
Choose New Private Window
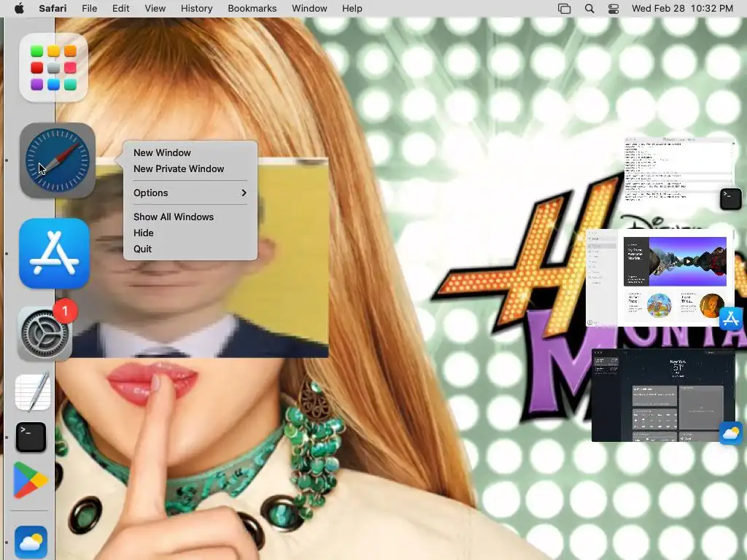179,169
